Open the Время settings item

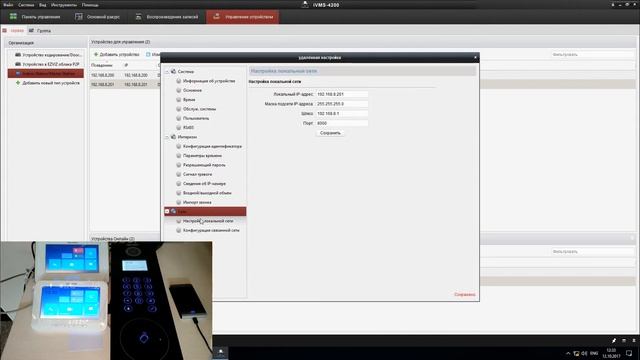(189, 100)
